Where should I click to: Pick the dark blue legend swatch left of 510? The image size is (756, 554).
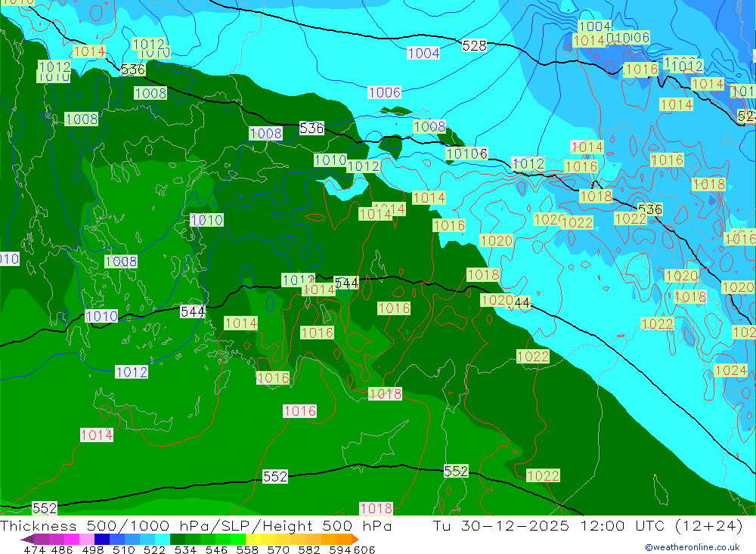102,539
